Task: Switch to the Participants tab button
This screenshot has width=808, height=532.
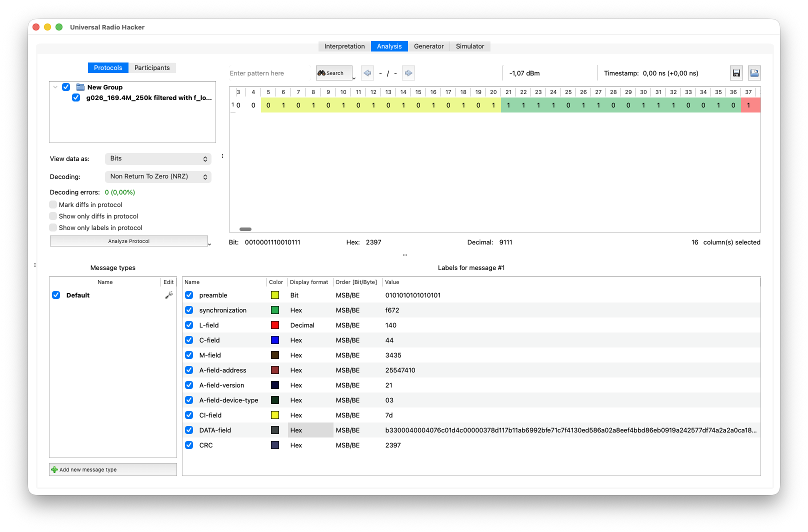Action: (152, 67)
